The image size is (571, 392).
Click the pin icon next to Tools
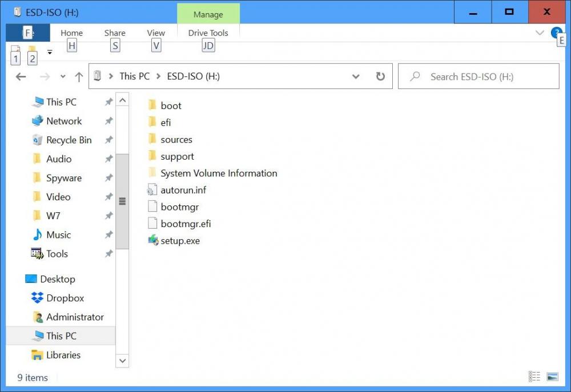point(108,253)
